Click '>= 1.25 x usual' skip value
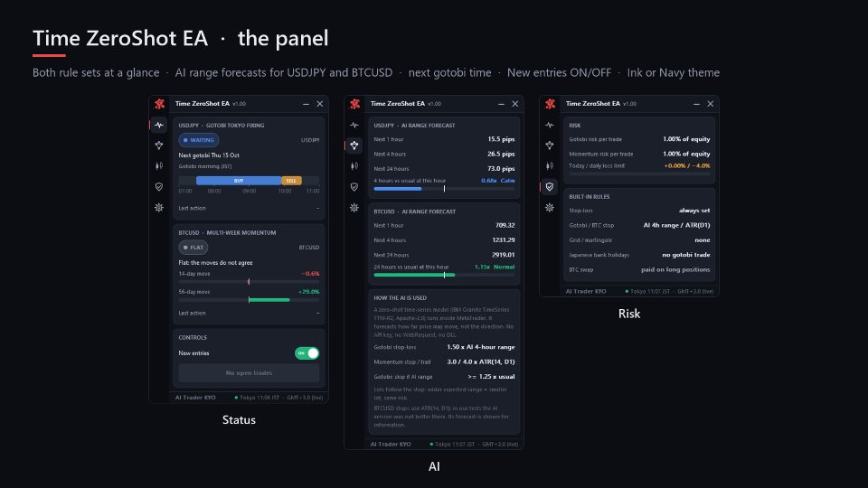Screen dimensions: 868x488 pos(491,376)
